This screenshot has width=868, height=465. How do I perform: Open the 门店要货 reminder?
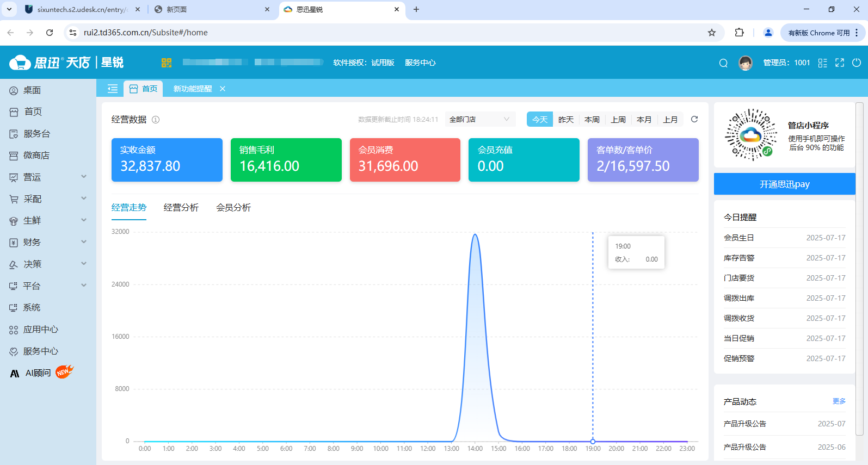pos(785,278)
